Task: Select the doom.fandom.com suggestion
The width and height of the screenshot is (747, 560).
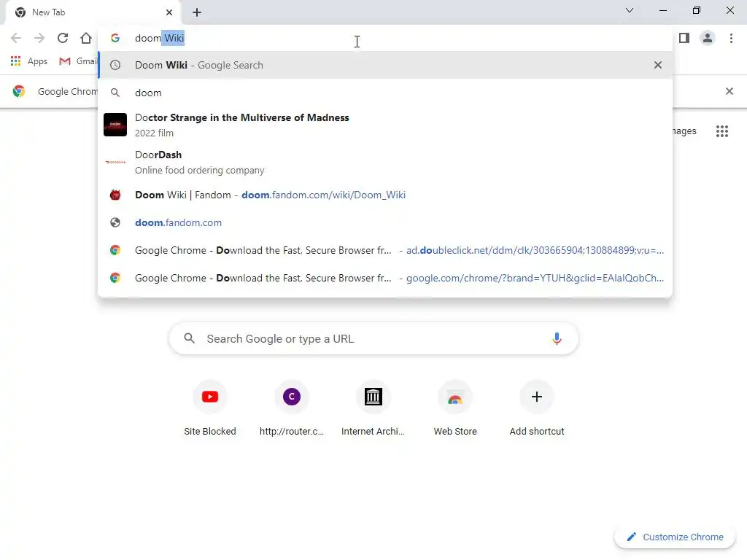Action: click(x=385, y=222)
